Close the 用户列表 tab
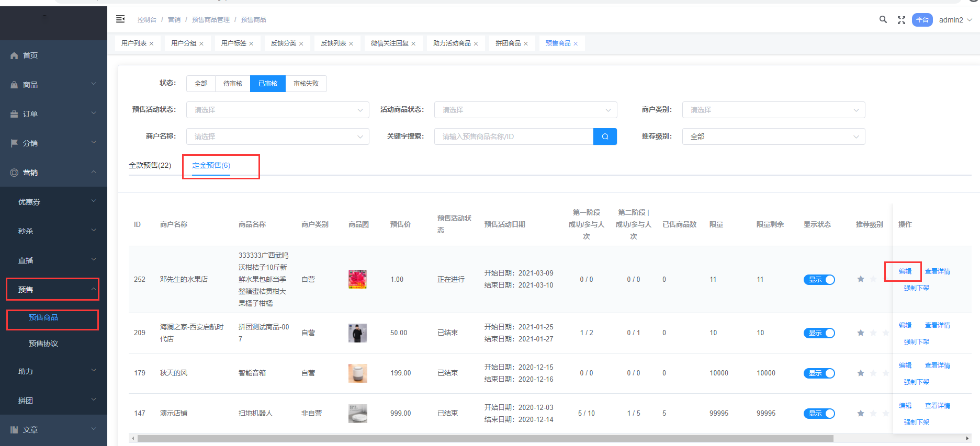980x446 pixels. pyautogui.click(x=152, y=44)
